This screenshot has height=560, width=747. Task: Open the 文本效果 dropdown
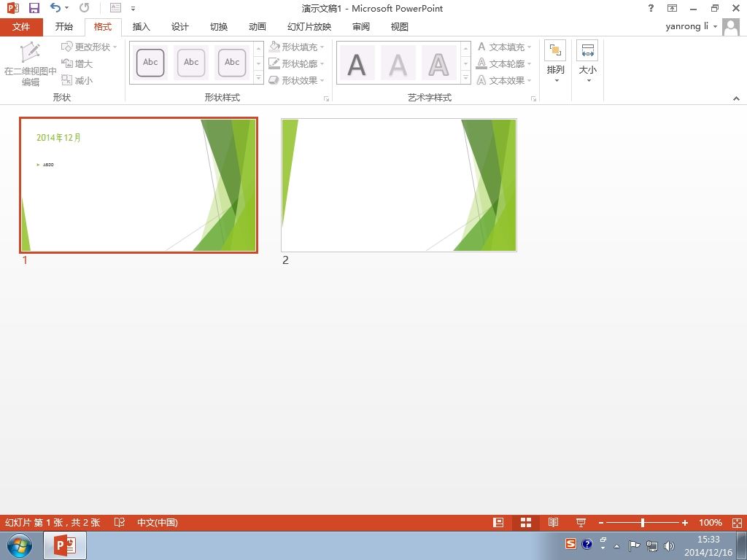point(503,80)
